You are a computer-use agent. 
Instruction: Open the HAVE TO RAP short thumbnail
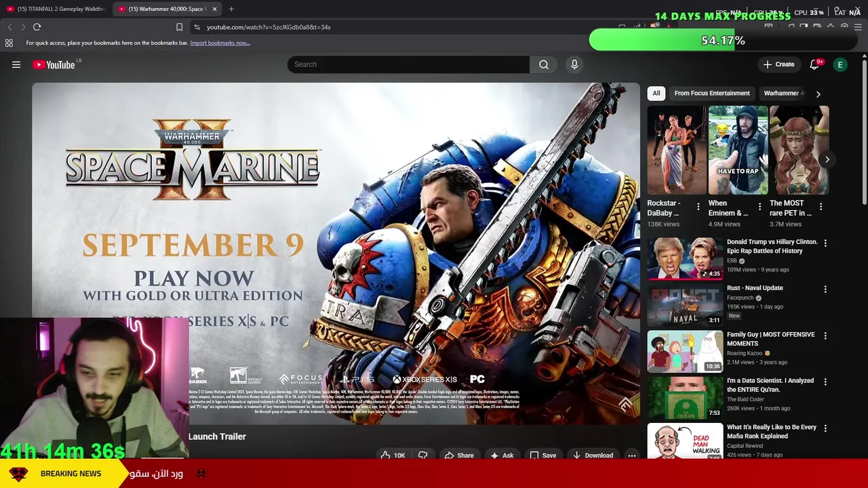click(x=738, y=150)
